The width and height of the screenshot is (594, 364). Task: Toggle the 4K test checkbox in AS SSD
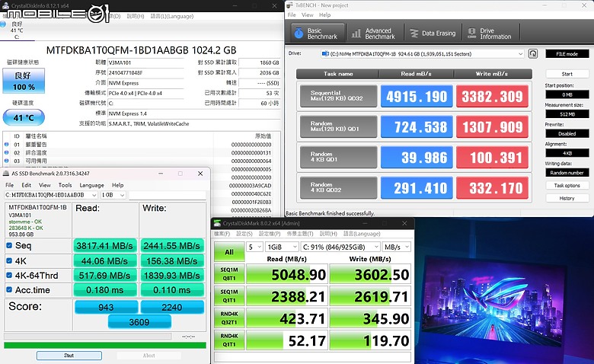click(9, 260)
